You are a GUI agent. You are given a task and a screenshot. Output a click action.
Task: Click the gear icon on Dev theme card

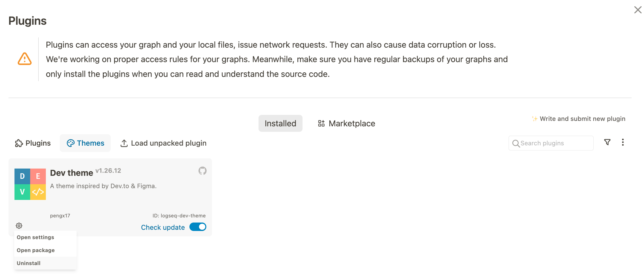19,226
